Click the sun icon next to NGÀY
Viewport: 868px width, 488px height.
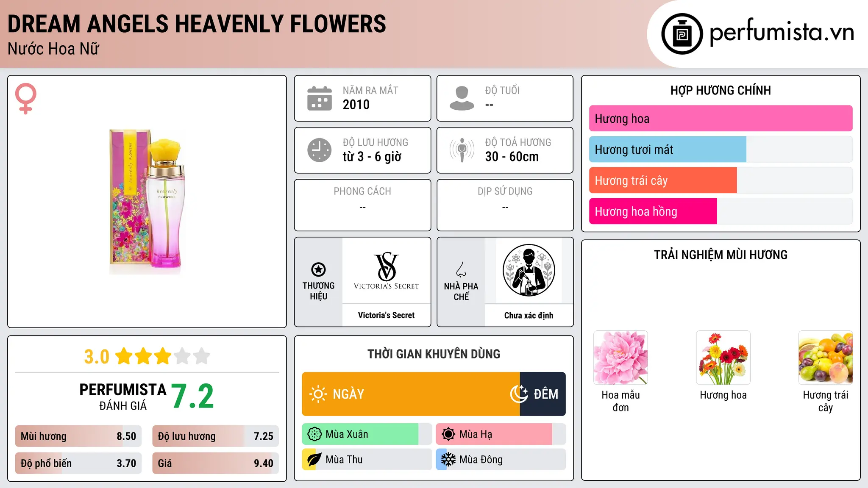[318, 394]
